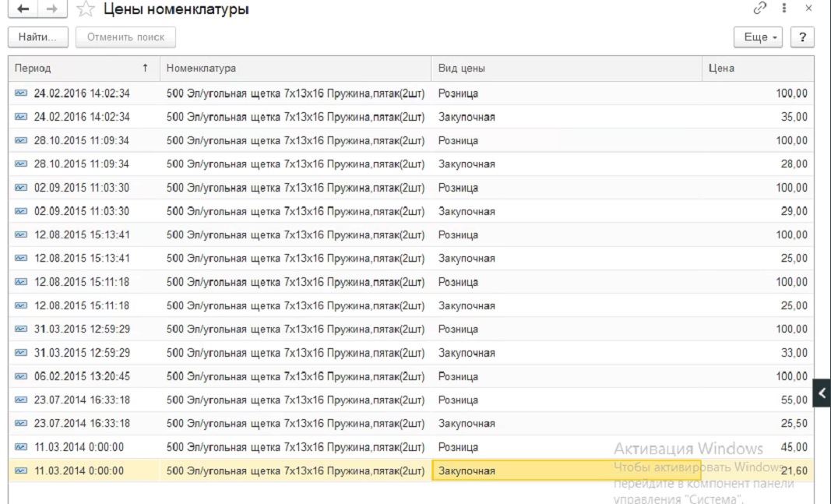Close the Цены номенклатуры form
This screenshot has width=831, height=504.
tap(808, 8)
